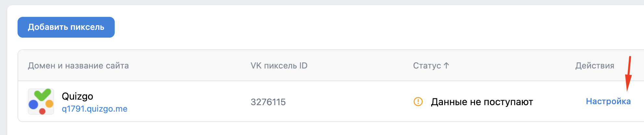This screenshot has height=135, width=644.
Task: Visit the q1791.quizgo.me domain link
Action: click(x=95, y=109)
